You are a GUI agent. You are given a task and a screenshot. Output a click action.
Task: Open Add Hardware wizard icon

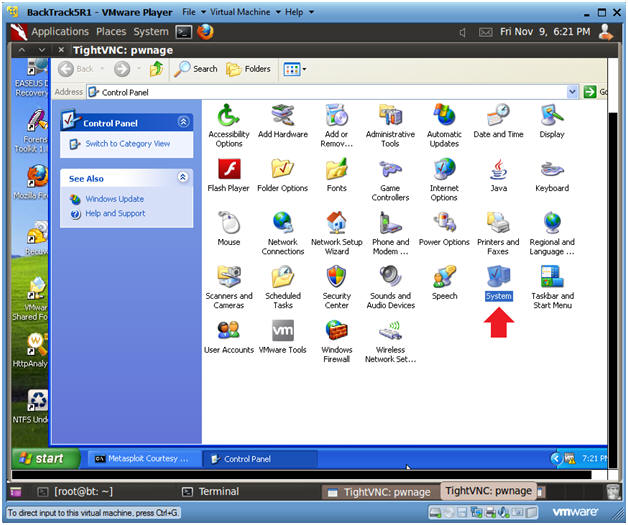click(x=283, y=121)
